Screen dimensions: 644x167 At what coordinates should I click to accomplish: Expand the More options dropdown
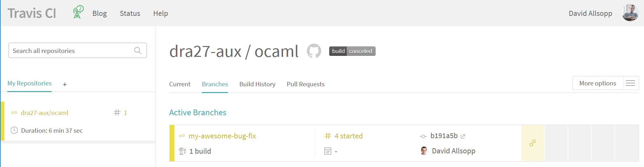tap(598, 83)
